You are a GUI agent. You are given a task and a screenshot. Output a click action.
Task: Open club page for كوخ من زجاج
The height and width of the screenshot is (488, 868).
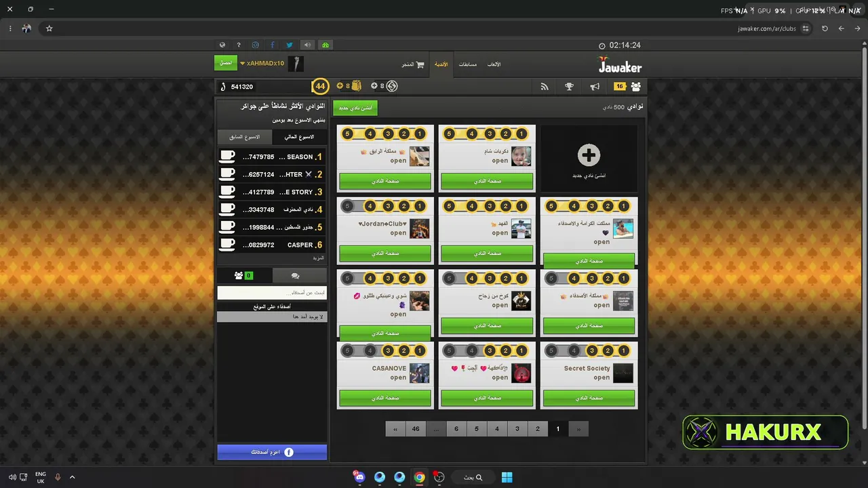487,325
